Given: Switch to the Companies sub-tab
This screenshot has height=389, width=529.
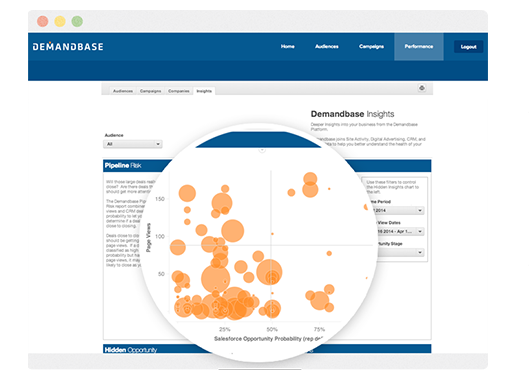Looking at the screenshot, I should point(178,91).
